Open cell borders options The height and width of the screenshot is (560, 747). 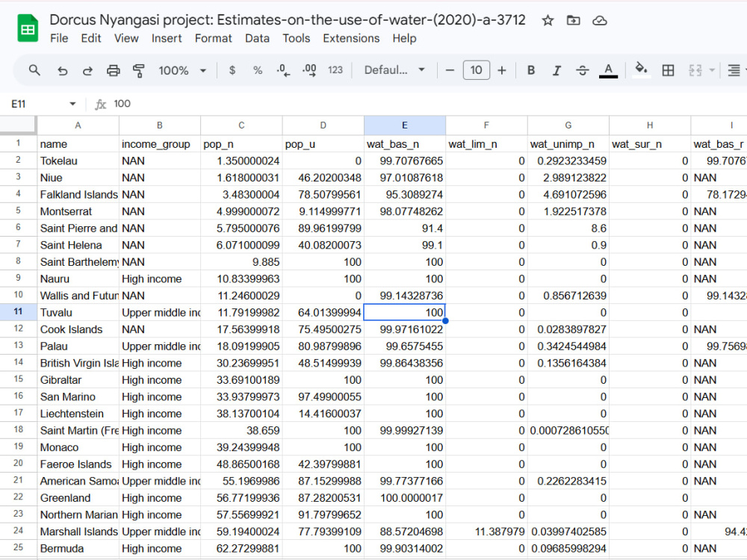[x=668, y=70]
